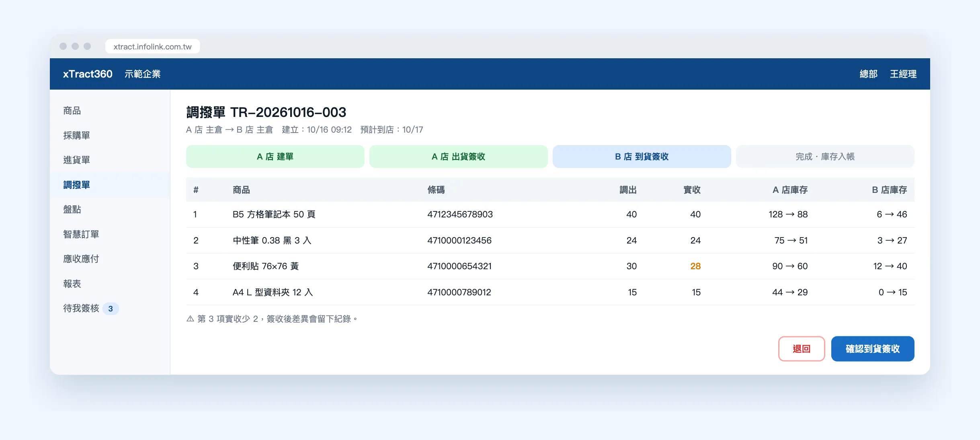Open the 總部 location in header
This screenshot has height=440, width=980.
click(868, 74)
